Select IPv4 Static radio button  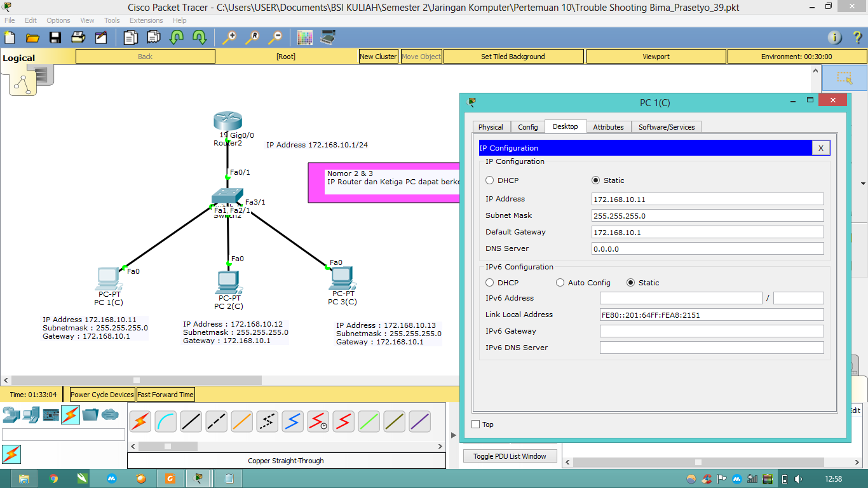(x=595, y=180)
